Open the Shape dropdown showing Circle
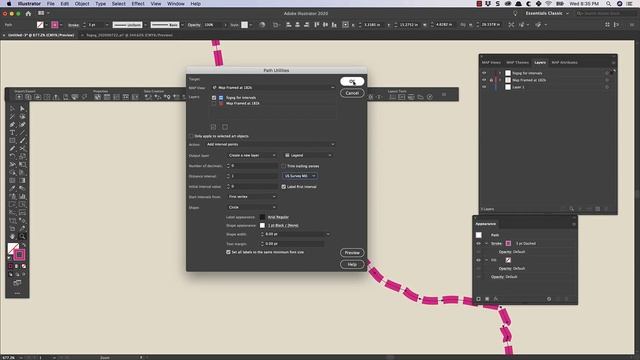Image resolution: width=640 pixels, height=360 pixels. [252, 207]
